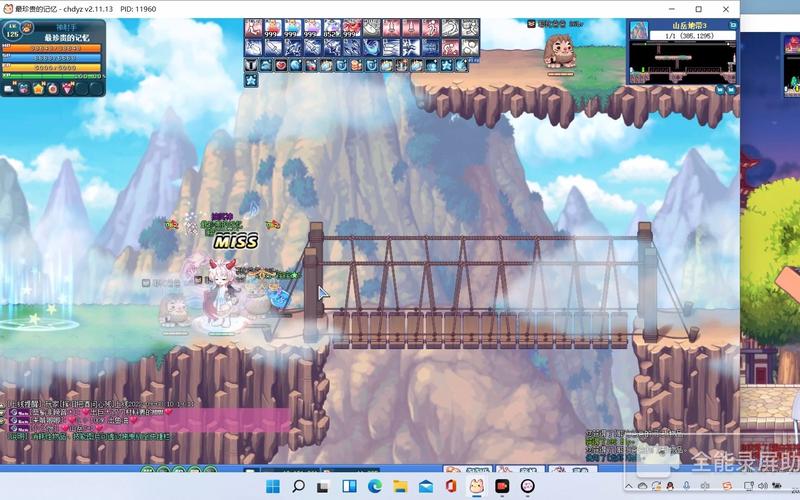
Task: Activate the last gray skill in second row
Action: pyautogui.click(x=470, y=47)
